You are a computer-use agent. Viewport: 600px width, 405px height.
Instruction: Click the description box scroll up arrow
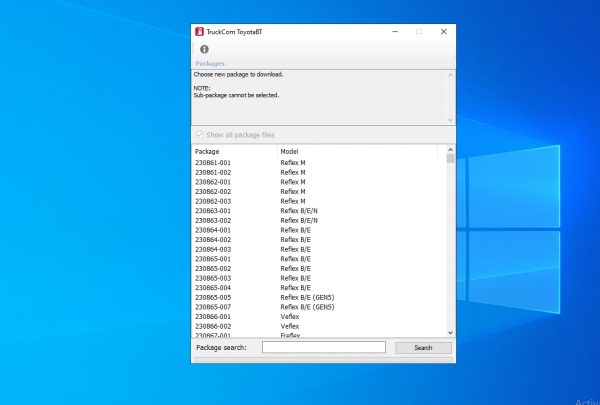[450, 75]
